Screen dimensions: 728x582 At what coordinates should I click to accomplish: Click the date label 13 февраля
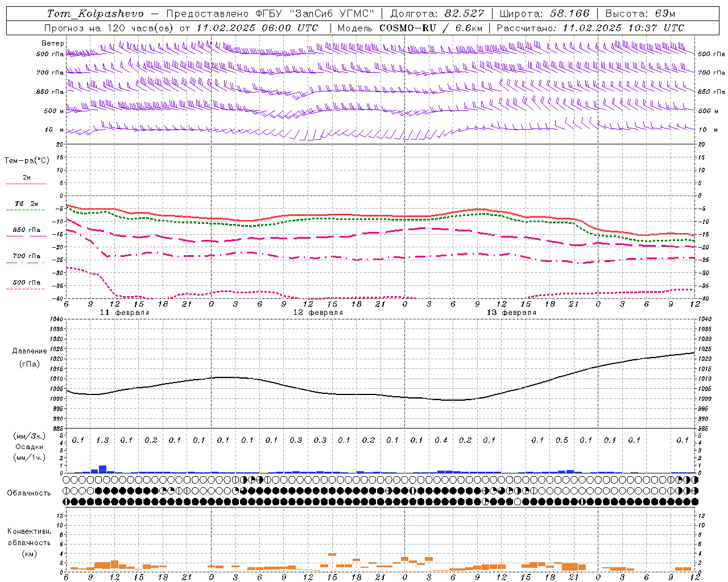coord(511,313)
